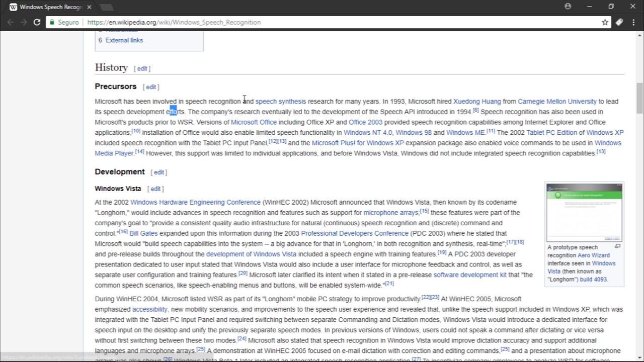This screenshot has width=644, height=362.
Task: Close the Windows Speech Recognition tab
Action: [x=90, y=7]
